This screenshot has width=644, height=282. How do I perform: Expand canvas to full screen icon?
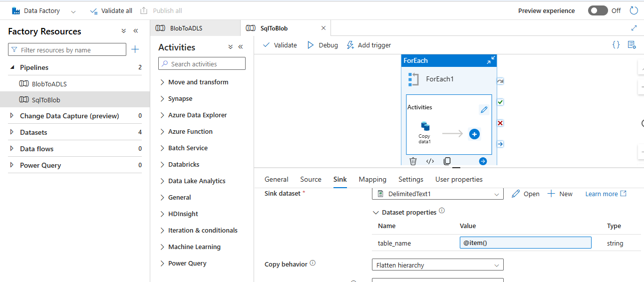click(x=634, y=28)
